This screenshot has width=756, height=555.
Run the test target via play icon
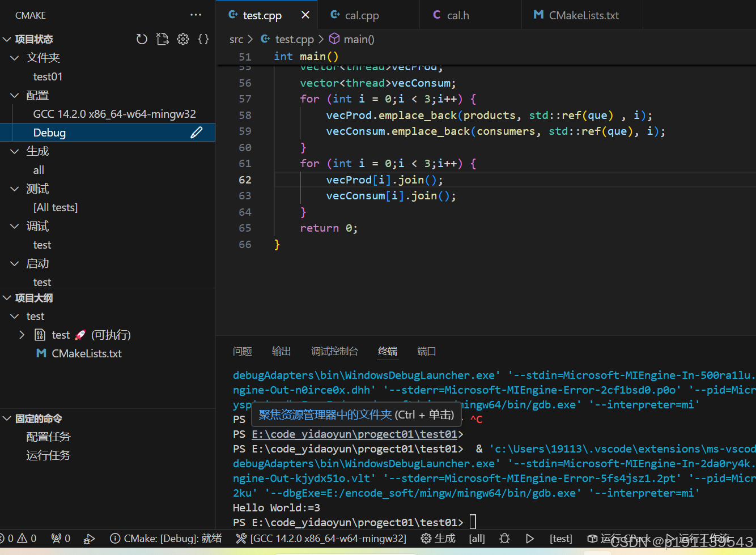click(529, 538)
